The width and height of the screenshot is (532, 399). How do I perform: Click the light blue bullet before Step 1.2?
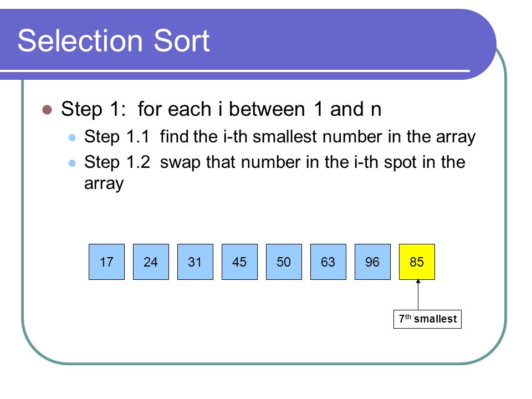[x=72, y=163]
